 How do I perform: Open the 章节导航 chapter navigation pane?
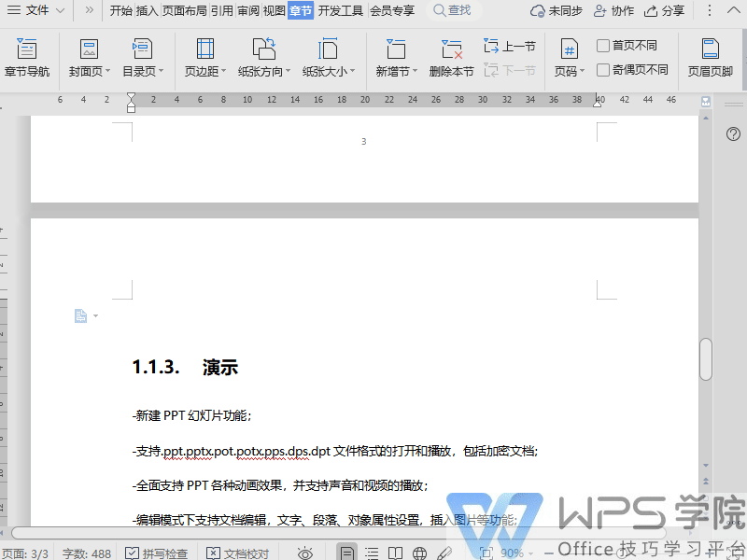pos(27,58)
